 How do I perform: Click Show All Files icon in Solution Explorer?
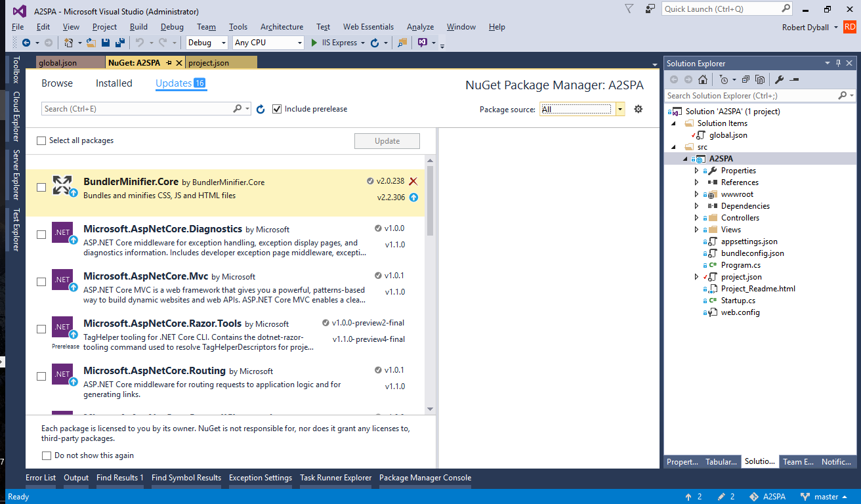[x=760, y=79]
